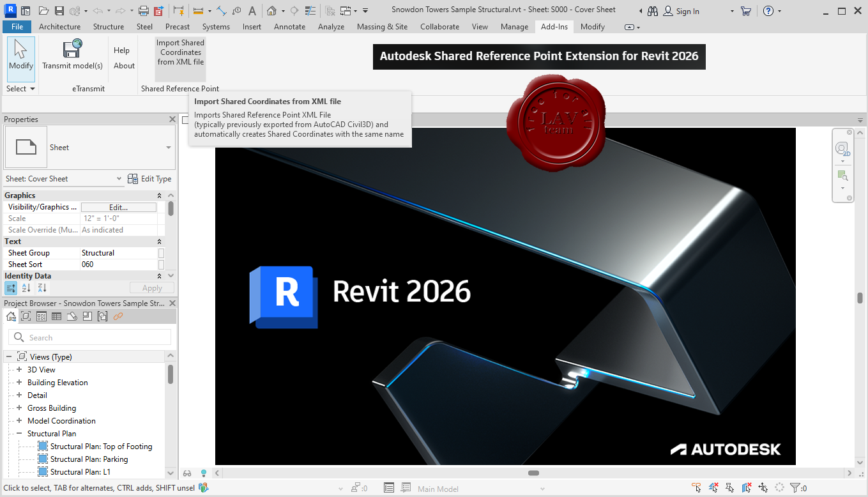Open the Autodesk App Store cart icon
The image size is (868, 497).
(745, 11)
